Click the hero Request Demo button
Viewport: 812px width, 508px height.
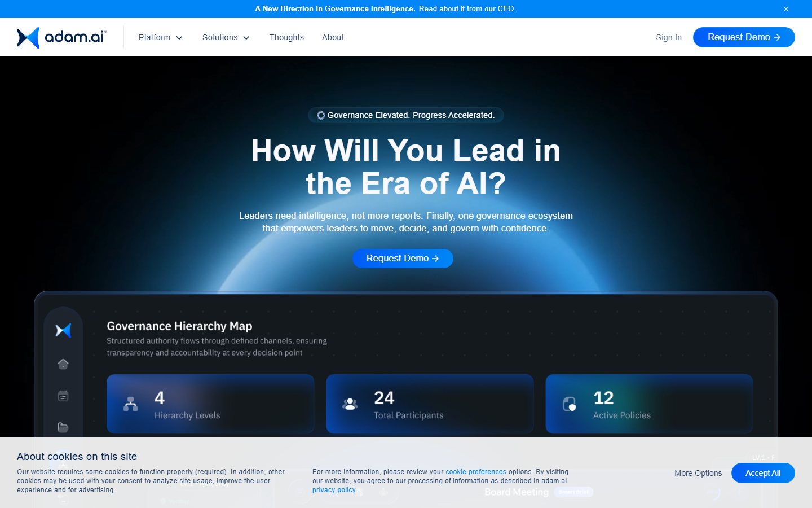(x=403, y=259)
